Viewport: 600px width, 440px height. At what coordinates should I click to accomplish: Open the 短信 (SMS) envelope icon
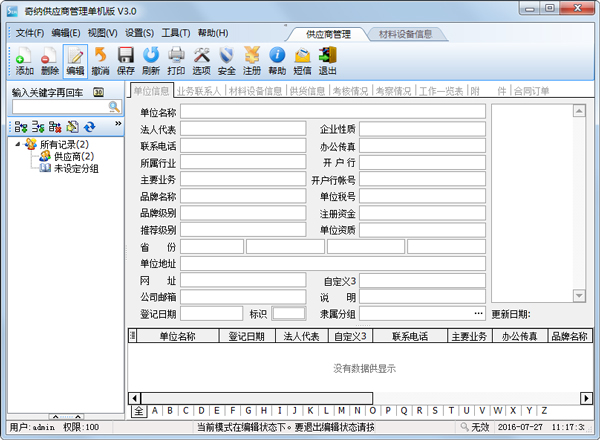(x=302, y=61)
